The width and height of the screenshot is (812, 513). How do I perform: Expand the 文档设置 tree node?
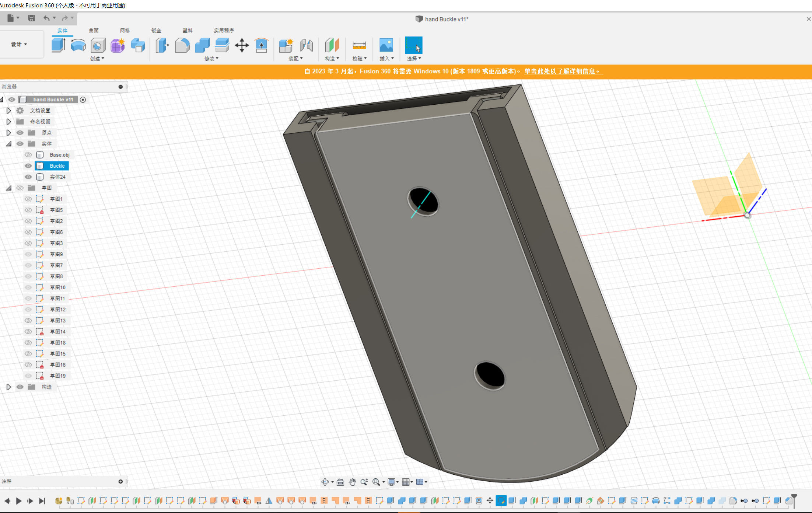[8, 111]
